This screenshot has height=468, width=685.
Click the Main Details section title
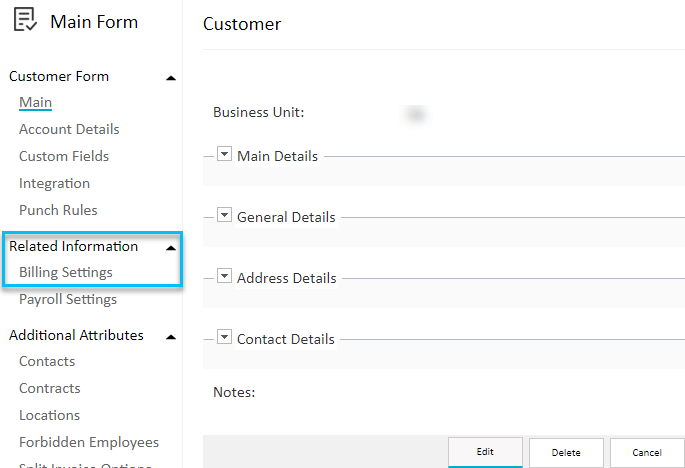(277, 156)
